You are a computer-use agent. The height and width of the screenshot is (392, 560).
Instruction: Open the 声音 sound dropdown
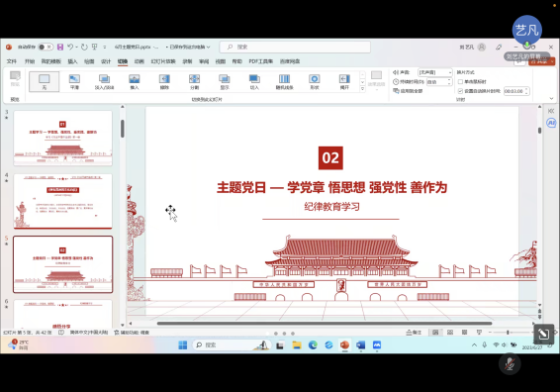pos(435,72)
